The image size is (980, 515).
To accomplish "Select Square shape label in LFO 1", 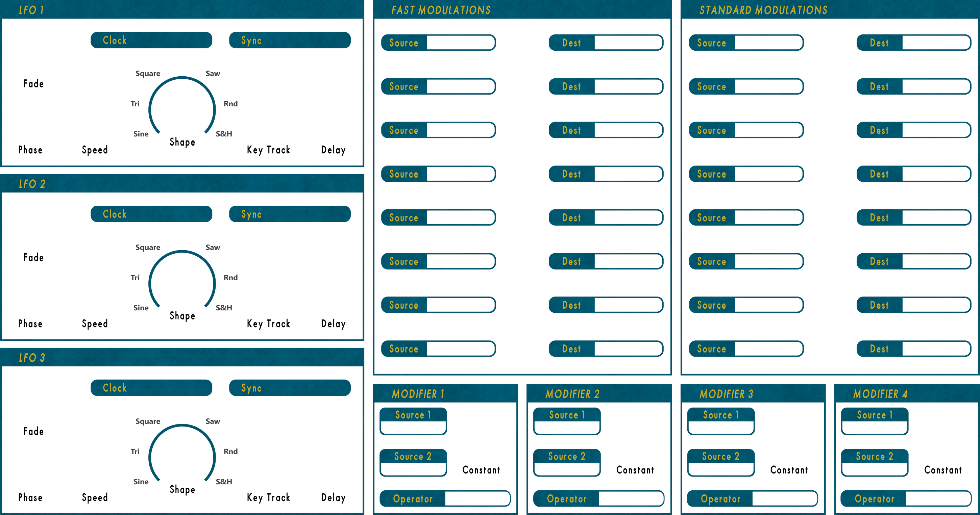I will 148,73.
